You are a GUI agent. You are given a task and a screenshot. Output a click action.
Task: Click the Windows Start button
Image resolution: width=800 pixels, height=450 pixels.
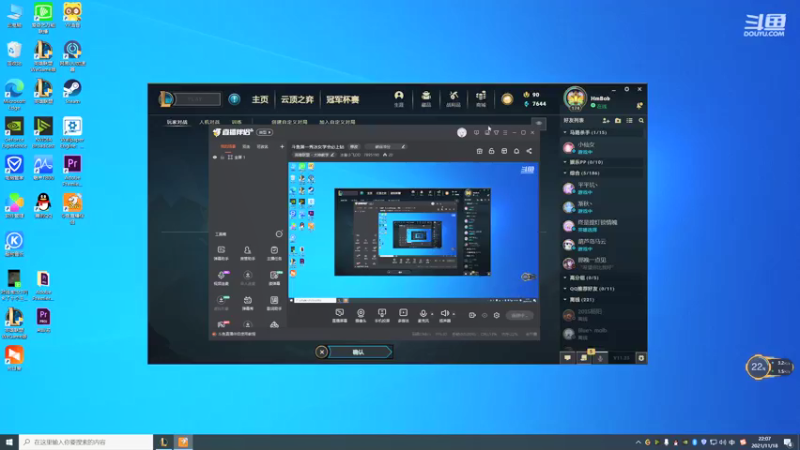click(x=9, y=442)
